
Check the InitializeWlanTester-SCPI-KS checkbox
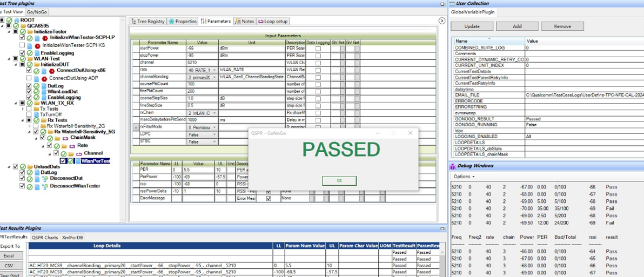(22, 46)
